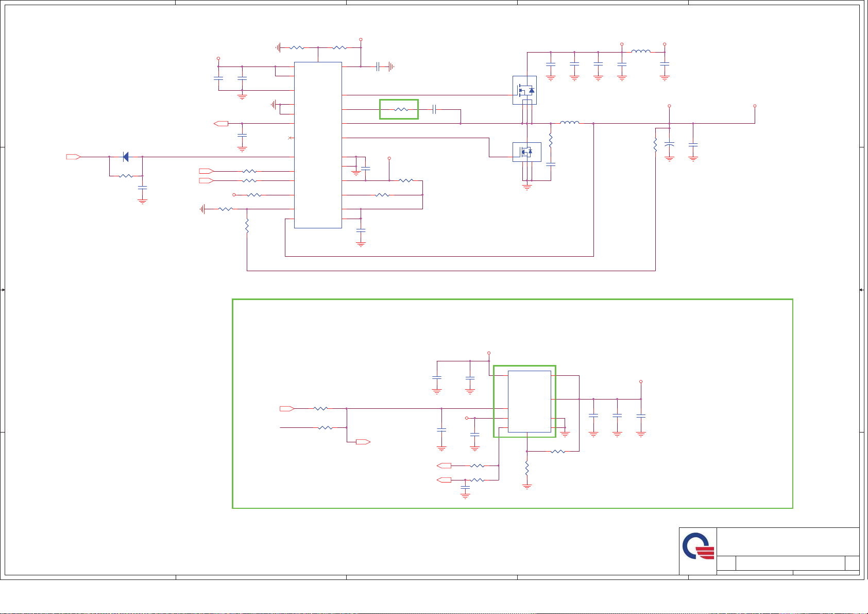Select the diode symbol on the left input line
The image size is (868, 614).
pyautogui.click(x=125, y=157)
